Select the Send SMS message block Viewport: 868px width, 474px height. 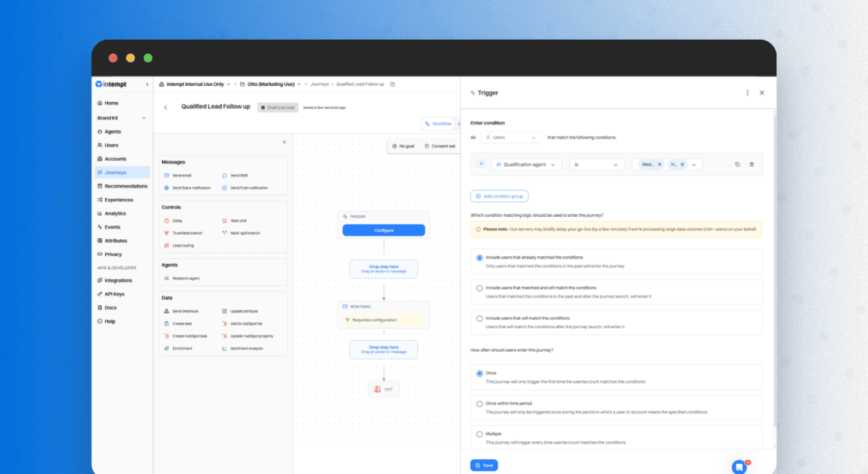click(235, 175)
